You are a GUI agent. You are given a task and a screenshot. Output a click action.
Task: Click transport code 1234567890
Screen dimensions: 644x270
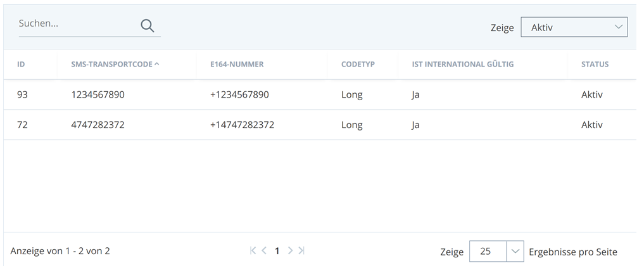point(98,94)
